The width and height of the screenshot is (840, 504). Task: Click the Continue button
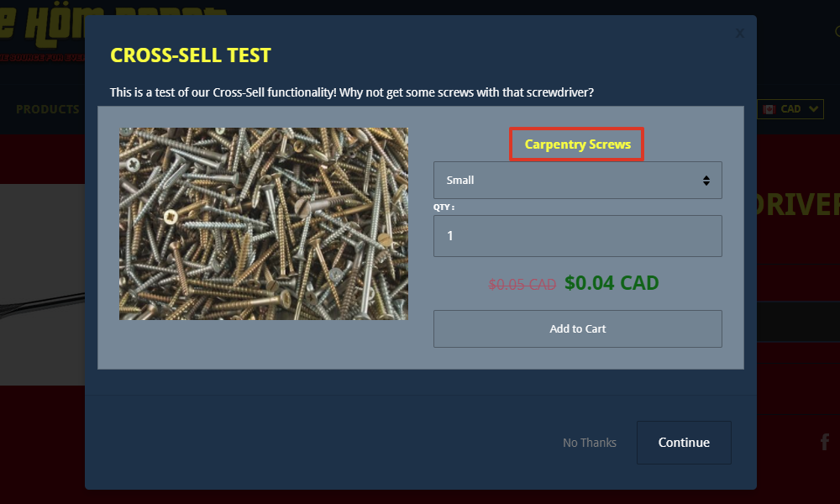click(x=684, y=443)
